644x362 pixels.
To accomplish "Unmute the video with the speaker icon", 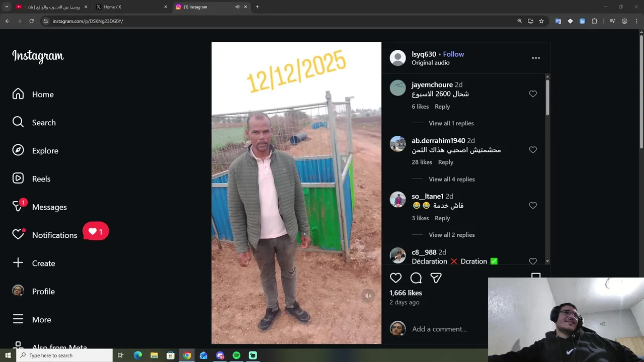I will click(x=368, y=296).
